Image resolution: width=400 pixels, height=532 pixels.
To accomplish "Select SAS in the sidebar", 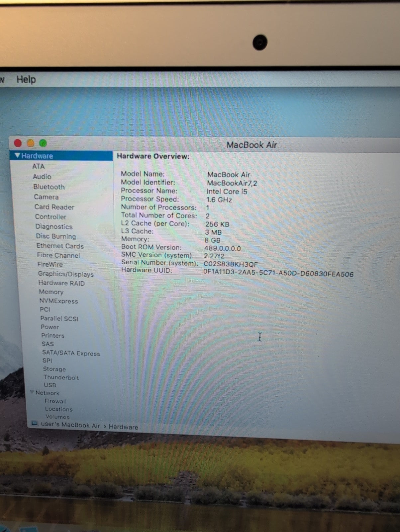I will [48, 344].
